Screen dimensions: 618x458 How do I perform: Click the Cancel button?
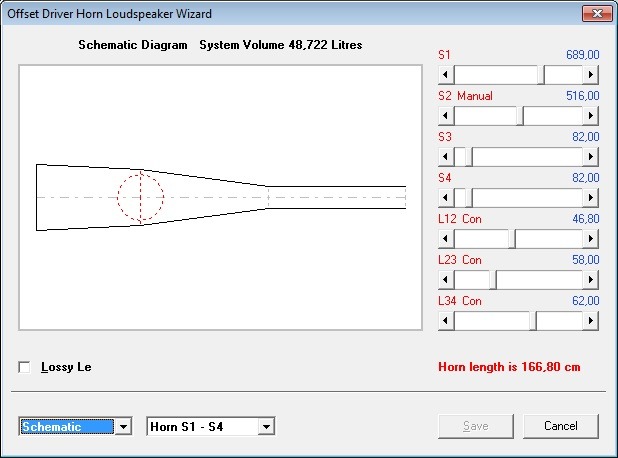tap(560, 426)
